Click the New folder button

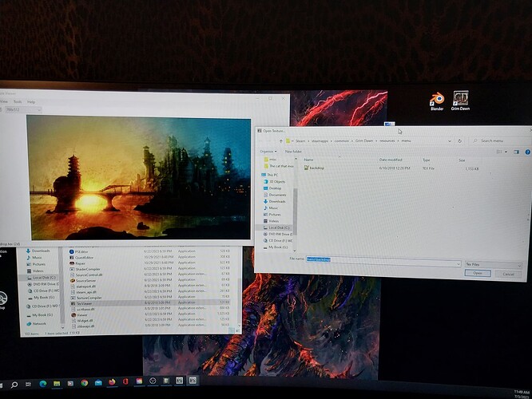(293, 152)
